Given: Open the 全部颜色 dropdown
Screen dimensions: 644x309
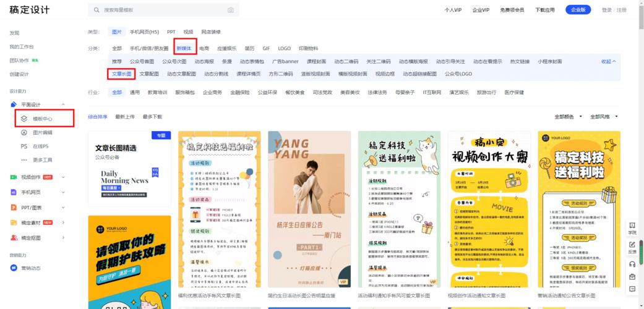Looking at the screenshot, I should (x=568, y=117).
